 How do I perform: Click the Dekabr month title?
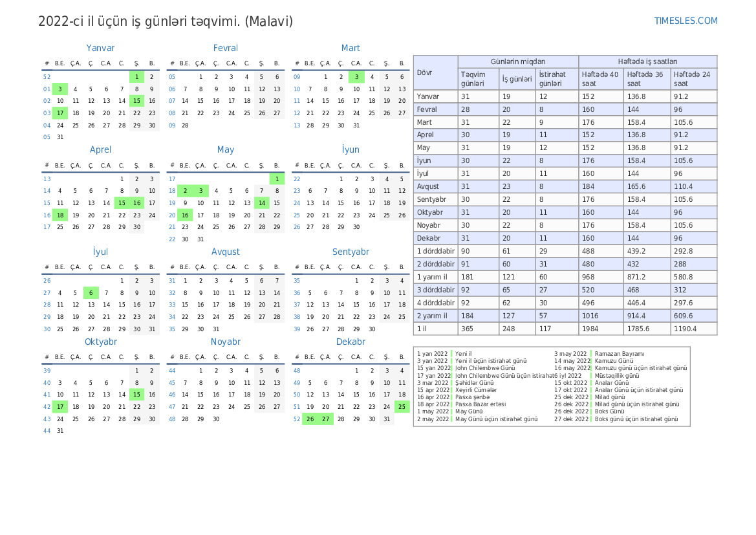pyautogui.click(x=351, y=342)
